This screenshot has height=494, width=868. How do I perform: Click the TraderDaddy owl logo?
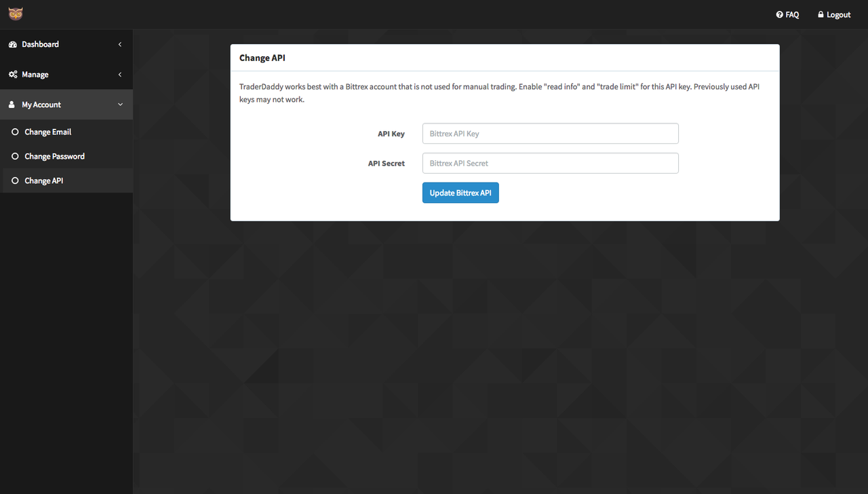click(x=16, y=14)
